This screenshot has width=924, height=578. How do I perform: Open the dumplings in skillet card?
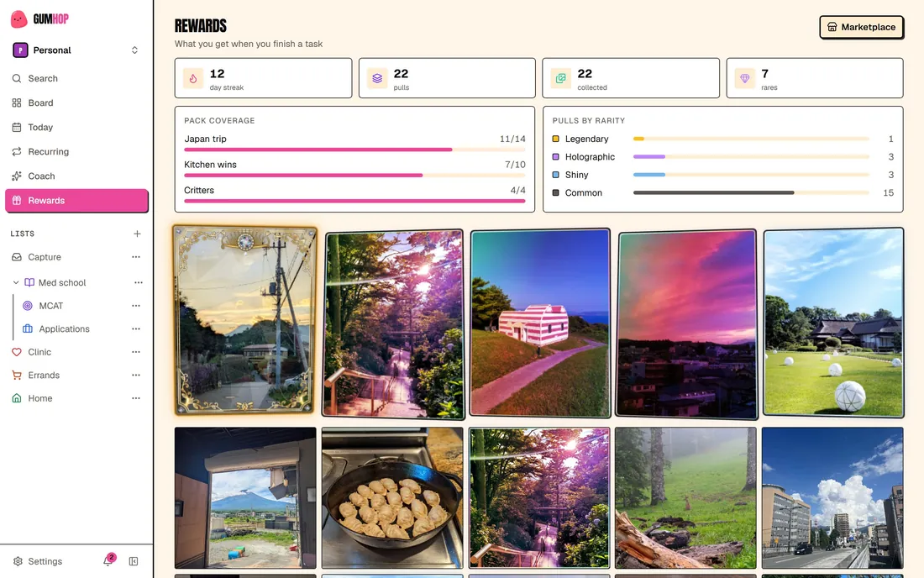click(392, 498)
